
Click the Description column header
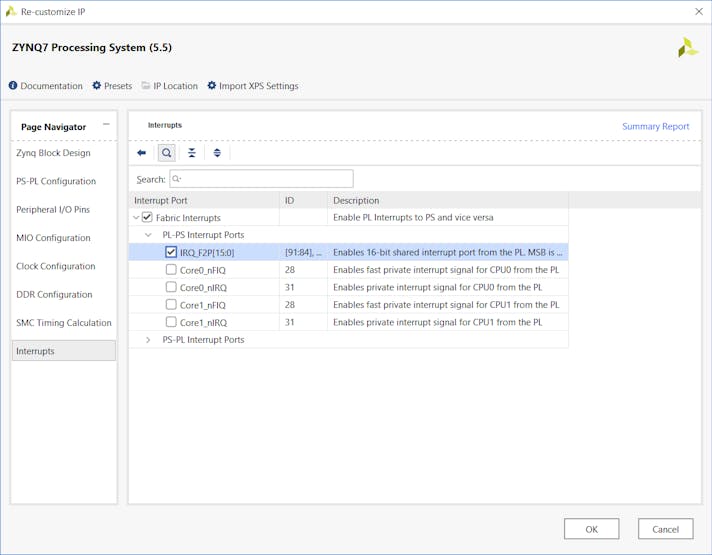point(448,200)
